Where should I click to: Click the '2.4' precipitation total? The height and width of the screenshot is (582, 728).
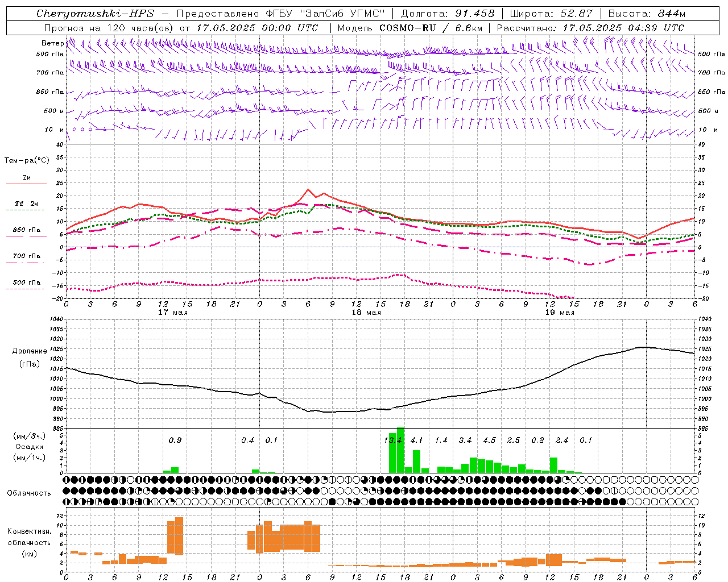562,440
